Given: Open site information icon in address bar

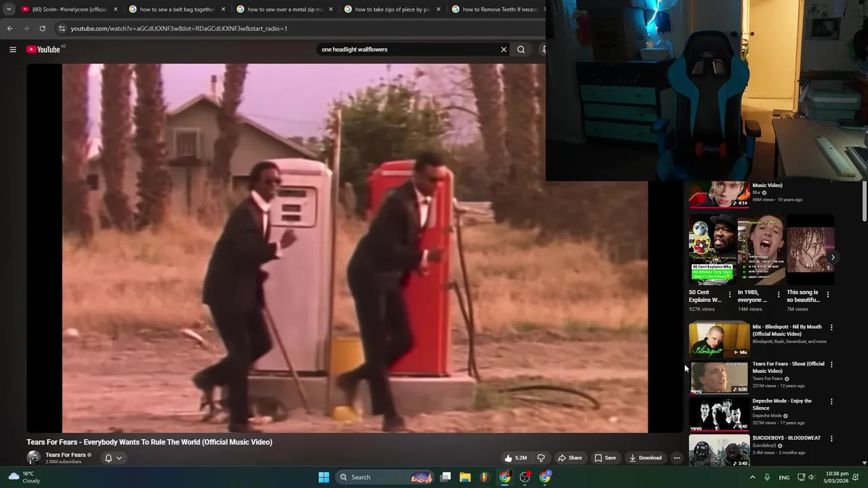Looking at the screenshot, I should point(62,28).
